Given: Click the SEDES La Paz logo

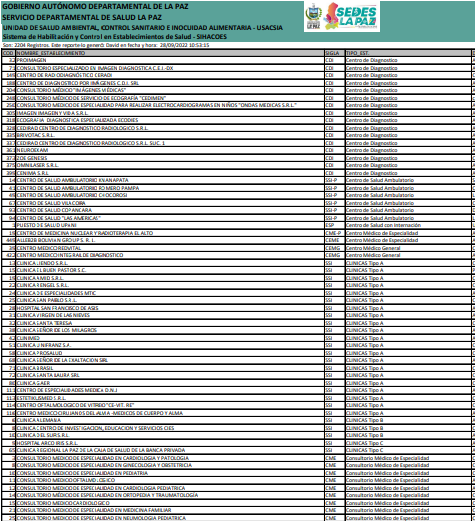Looking at the screenshot, I should pos(351,16).
